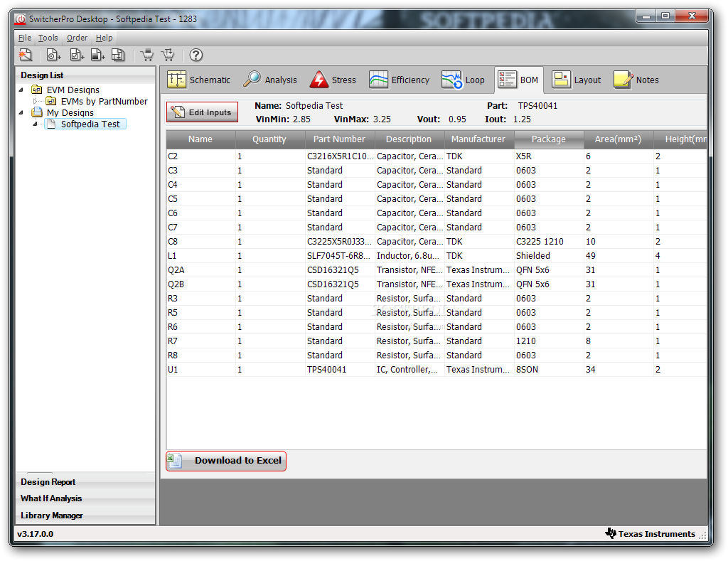
Task: Switch to the Analysis tab label
Action: point(281,80)
